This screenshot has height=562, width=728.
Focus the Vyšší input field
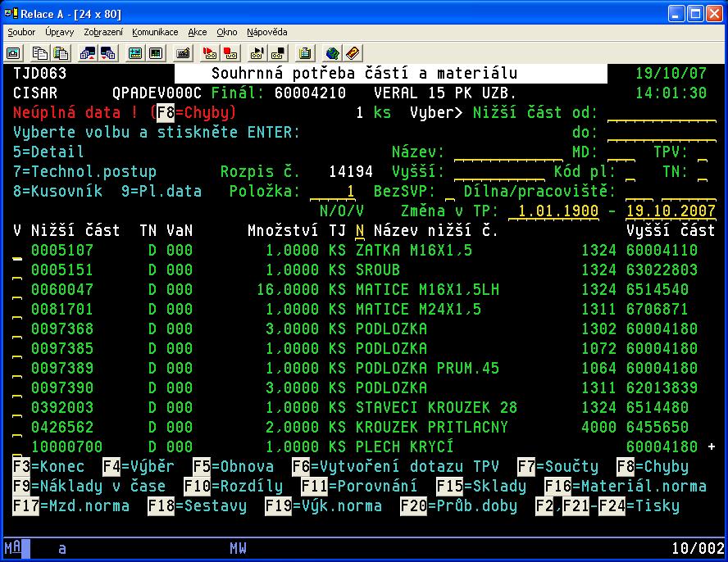[x=499, y=172]
